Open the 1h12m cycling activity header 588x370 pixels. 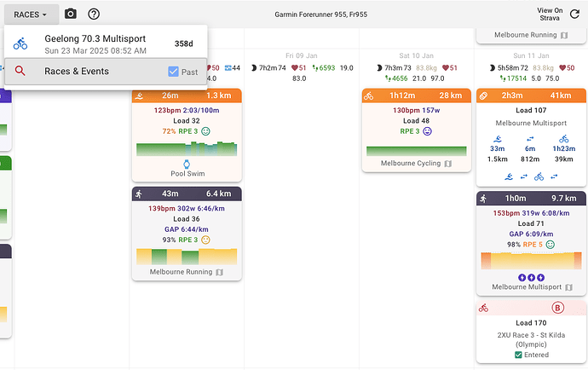coord(417,95)
